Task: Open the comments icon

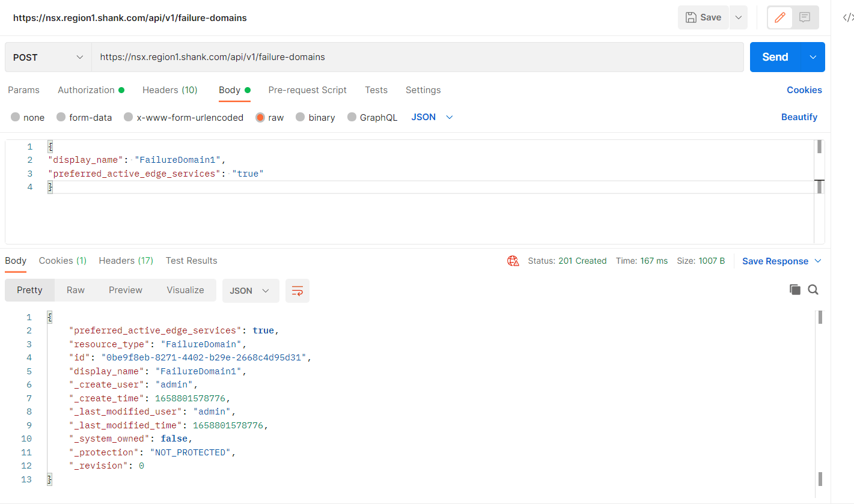Action: [x=805, y=17]
